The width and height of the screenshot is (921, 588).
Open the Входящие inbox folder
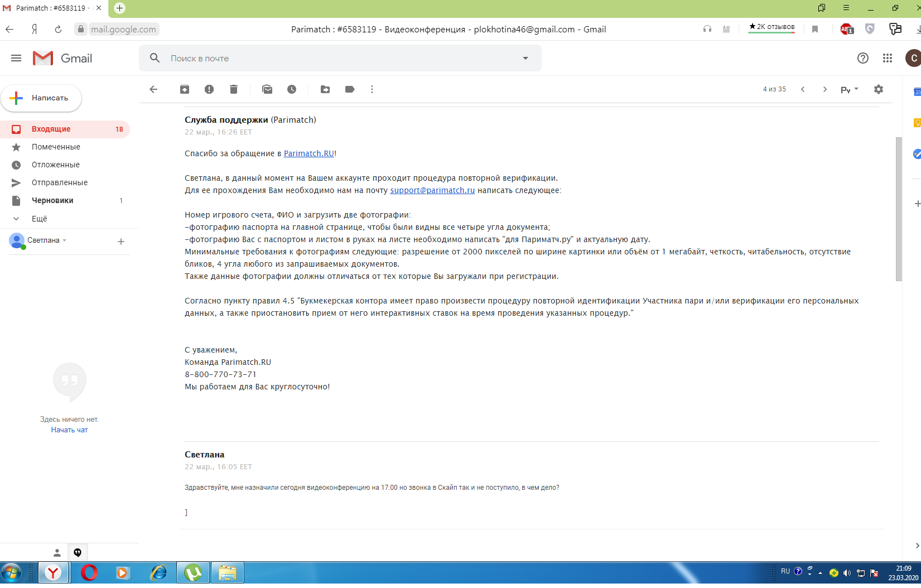(51, 129)
